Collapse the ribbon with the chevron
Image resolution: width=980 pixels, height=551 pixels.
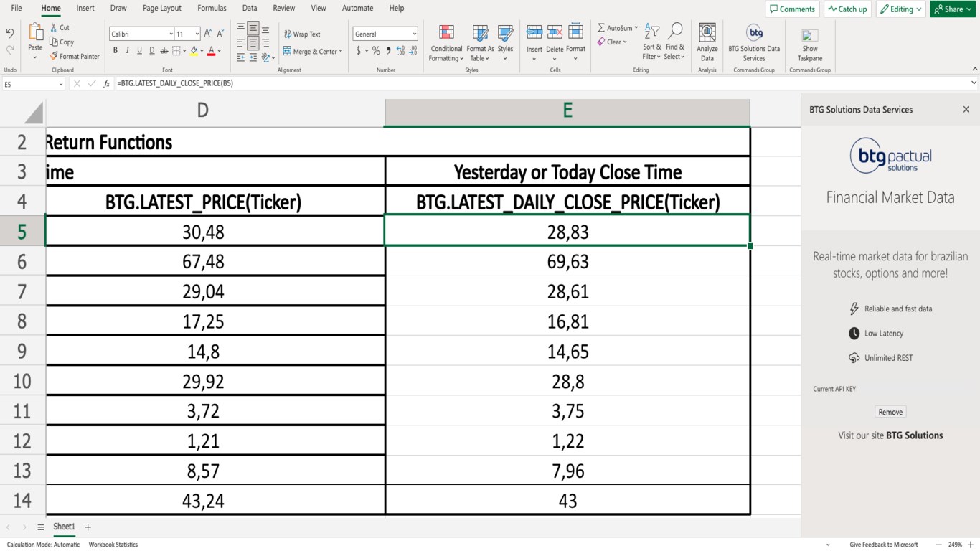tap(974, 69)
